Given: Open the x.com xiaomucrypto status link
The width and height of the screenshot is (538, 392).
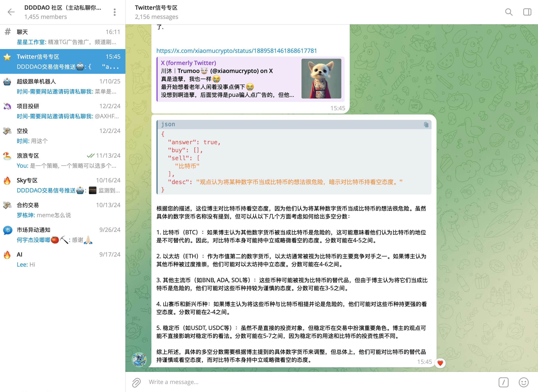Looking at the screenshot, I should pyautogui.click(x=237, y=51).
